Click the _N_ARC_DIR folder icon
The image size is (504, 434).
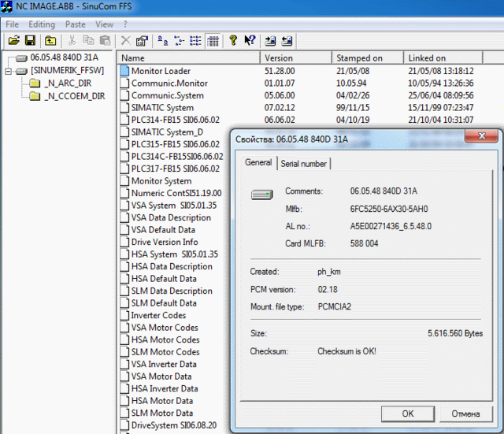click(x=35, y=83)
